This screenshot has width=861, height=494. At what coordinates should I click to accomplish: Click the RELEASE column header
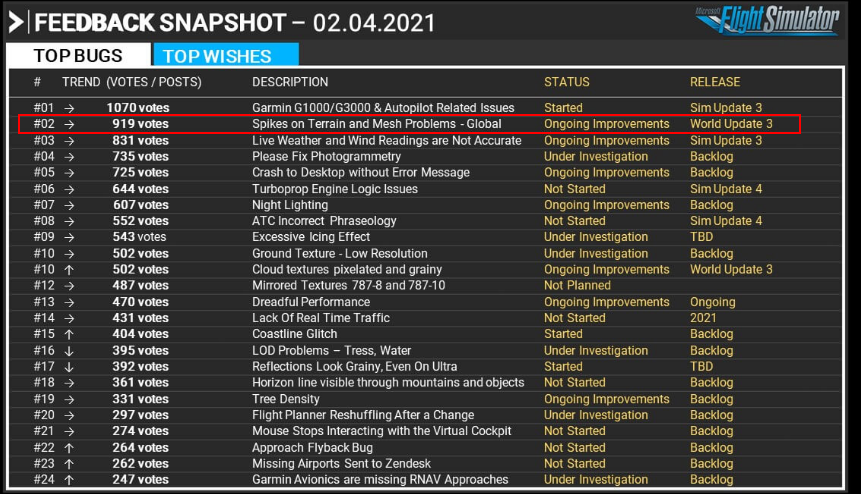point(715,82)
